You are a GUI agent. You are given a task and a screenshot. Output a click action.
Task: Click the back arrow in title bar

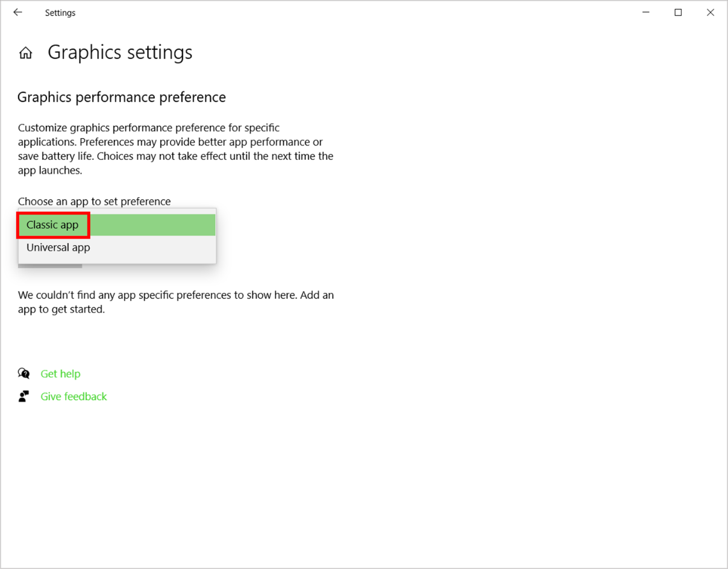point(17,13)
